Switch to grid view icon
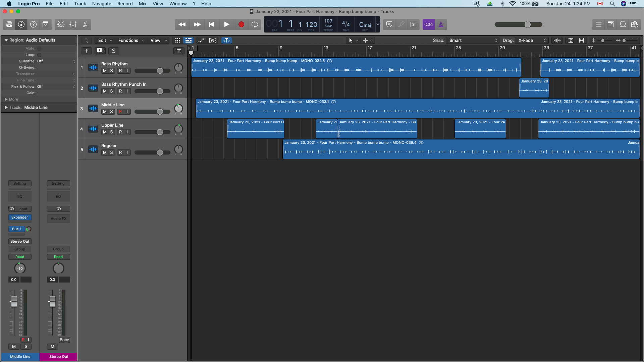The width and height of the screenshot is (644, 362). click(x=178, y=41)
